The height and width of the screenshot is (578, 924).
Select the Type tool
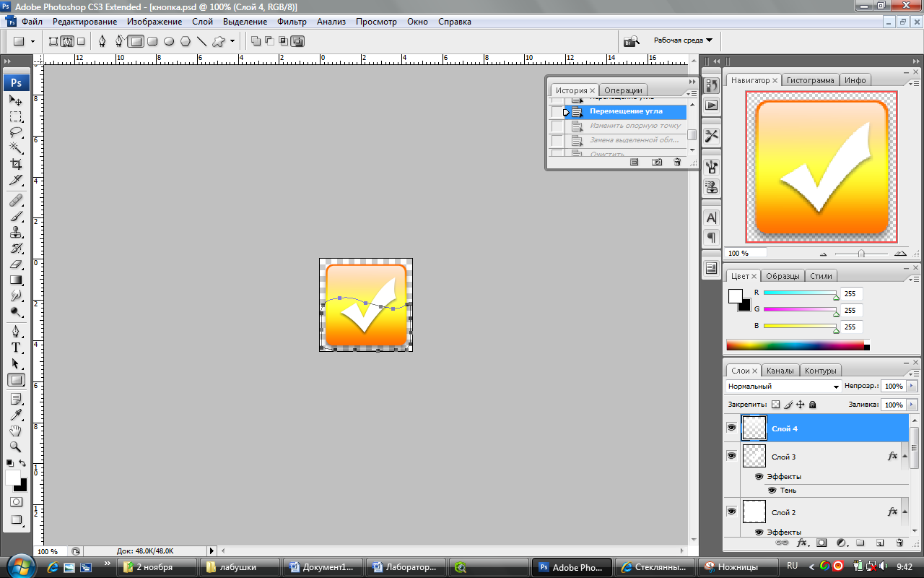coord(16,348)
